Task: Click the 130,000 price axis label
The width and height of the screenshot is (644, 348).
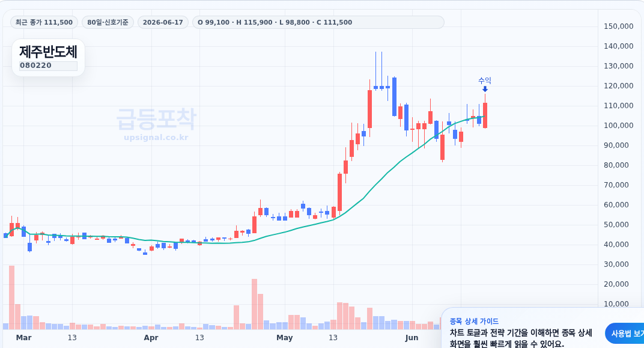Action: tap(619, 66)
